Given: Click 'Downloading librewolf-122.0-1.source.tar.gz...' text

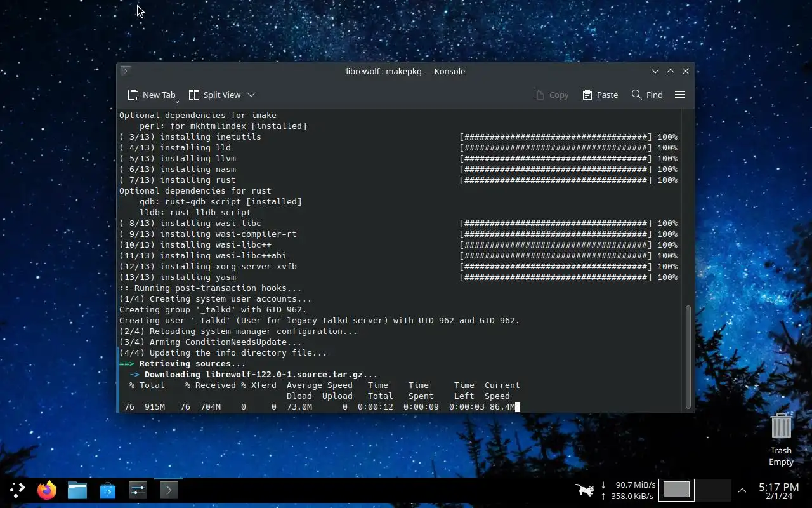Looking at the screenshot, I should click(x=261, y=375).
